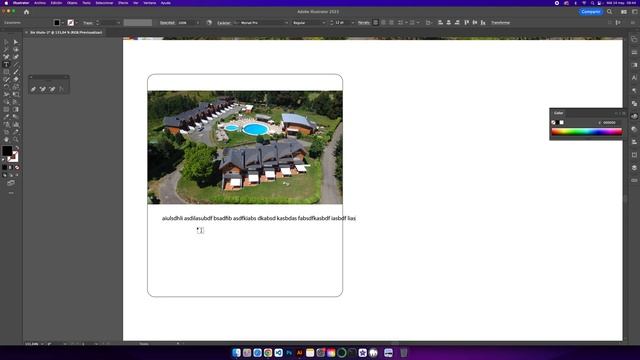
Task: Select the Rectangle tool
Action: coord(6,72)
